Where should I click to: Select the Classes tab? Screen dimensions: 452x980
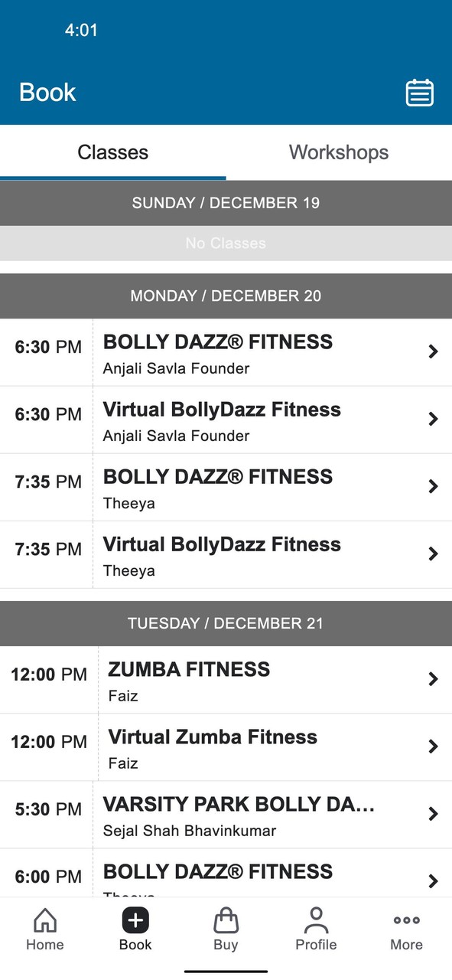tap(113, 152)
